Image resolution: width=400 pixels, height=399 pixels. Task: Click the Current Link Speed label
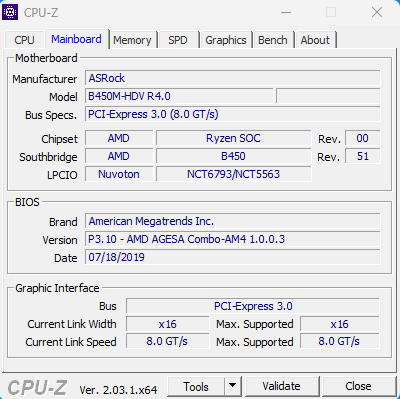71,342
